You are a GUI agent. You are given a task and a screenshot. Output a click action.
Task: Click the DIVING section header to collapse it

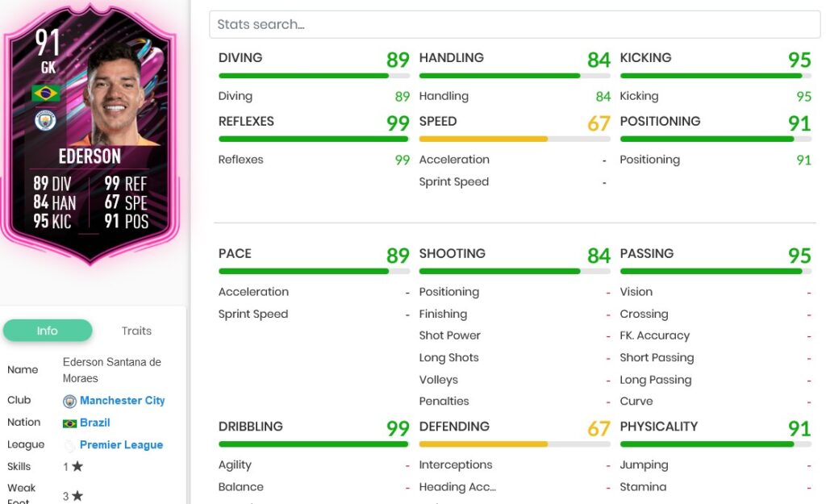[x=240, y=57]
